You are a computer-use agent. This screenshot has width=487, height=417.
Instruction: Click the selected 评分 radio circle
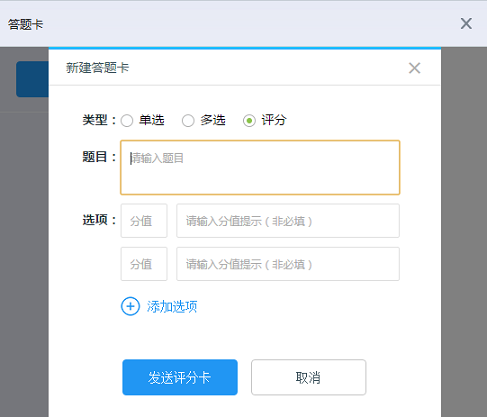[249, 120]
